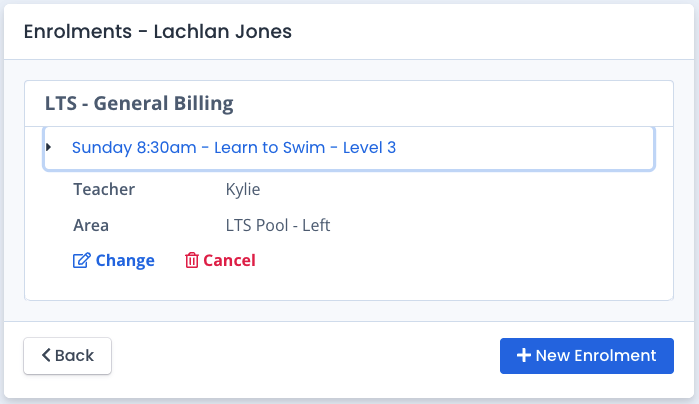Click the Teacher field label

[104, 190]
